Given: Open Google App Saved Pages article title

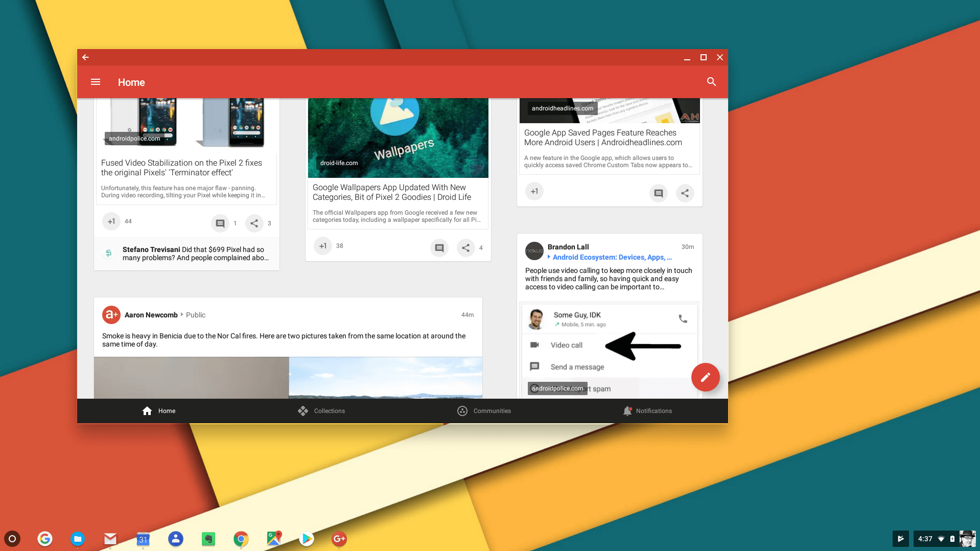Looking at the screenshot, I should pyautogui.click(x=603, y=137).
